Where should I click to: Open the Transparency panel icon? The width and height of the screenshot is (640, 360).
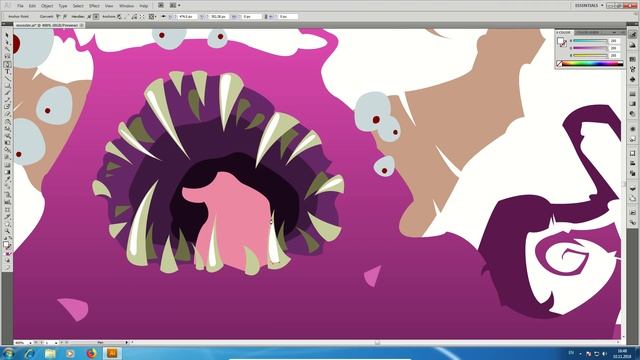tap(632, 114)
